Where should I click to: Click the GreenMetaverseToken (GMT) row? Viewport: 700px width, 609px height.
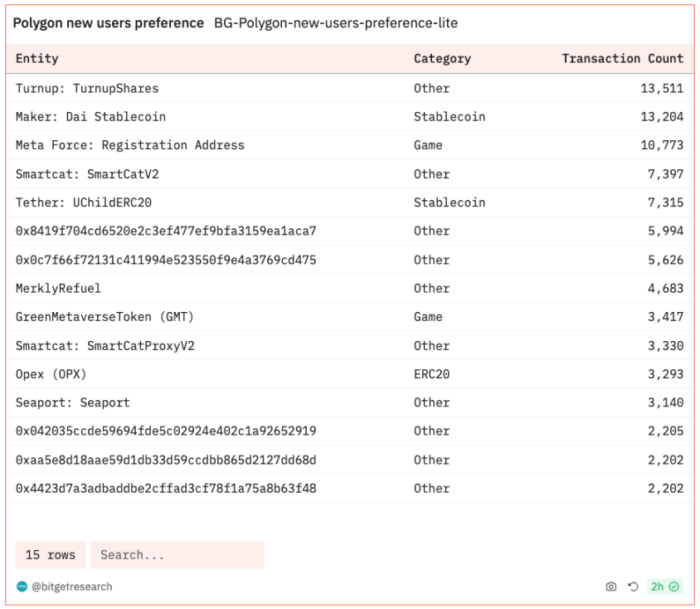point(105,317)
